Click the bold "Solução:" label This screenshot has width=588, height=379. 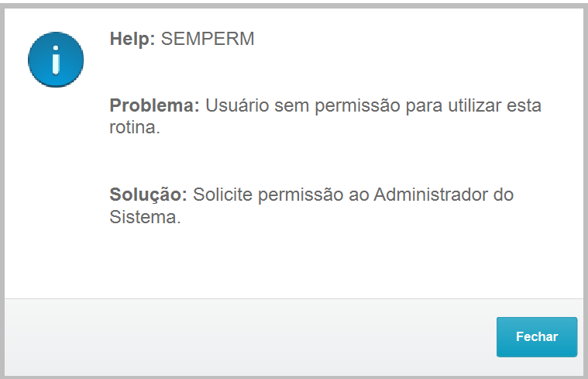pyautogui.click(x=149, y=195)
